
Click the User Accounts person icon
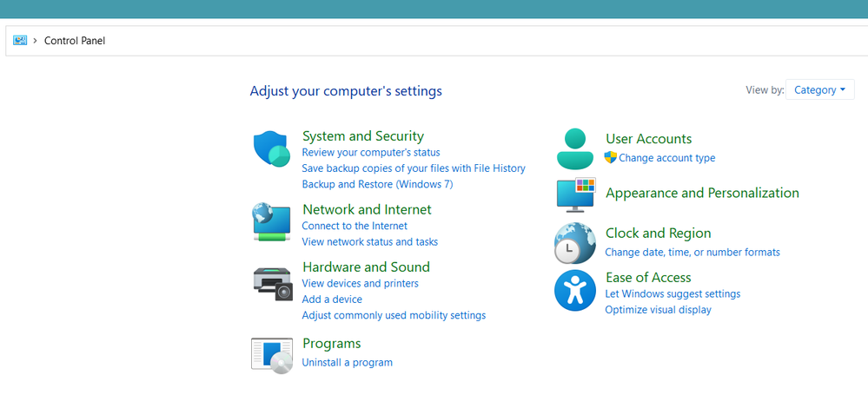click(576, 148)
